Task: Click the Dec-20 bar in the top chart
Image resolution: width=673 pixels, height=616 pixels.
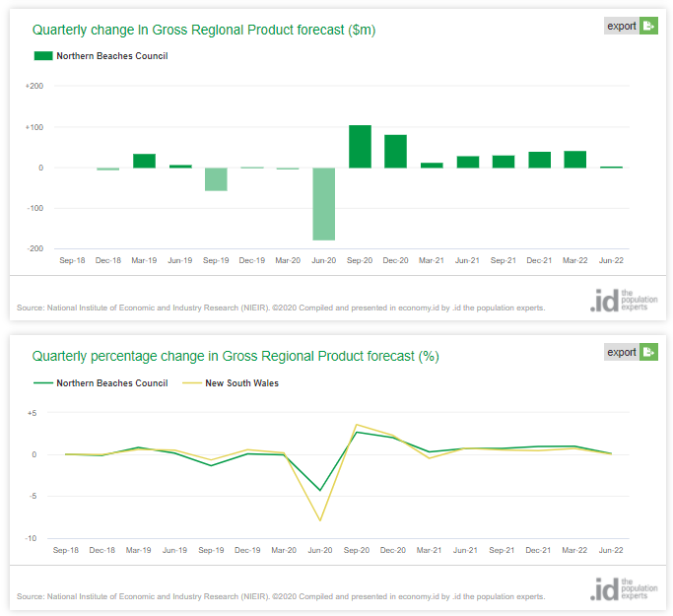Action: (395, 151)
